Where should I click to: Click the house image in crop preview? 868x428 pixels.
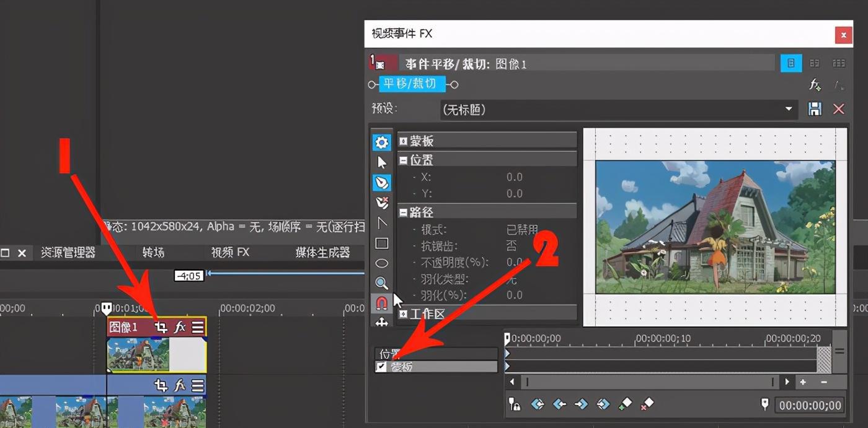coord(715,227)
